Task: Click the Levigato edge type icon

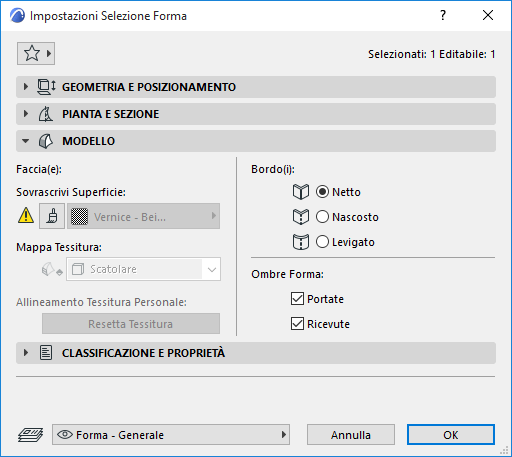Action: pos(301,242)
